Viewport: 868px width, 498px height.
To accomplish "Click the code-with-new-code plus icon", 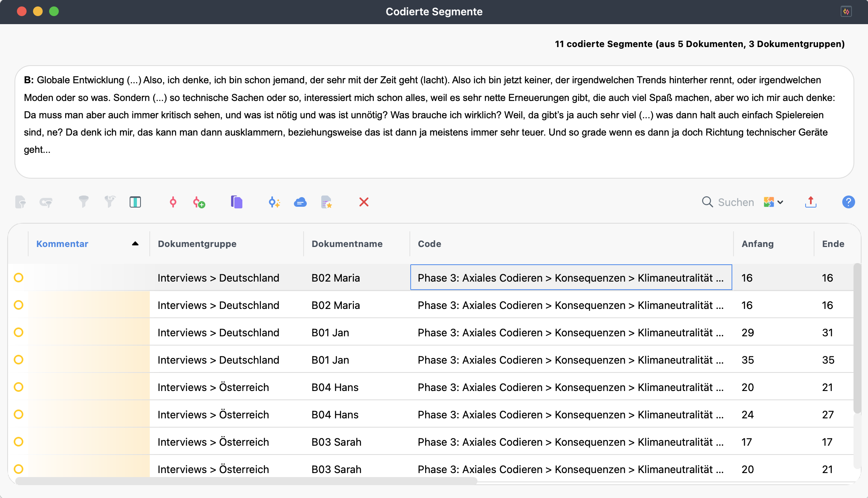I will [x=199, y=202].
